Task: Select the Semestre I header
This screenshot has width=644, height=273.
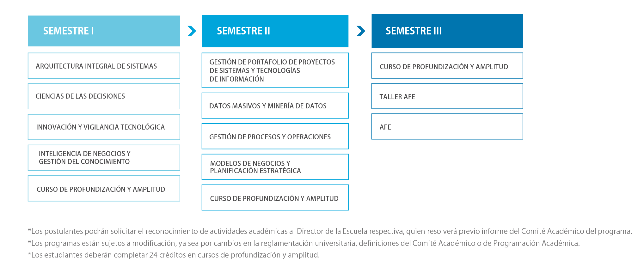Action: (104, 31)
